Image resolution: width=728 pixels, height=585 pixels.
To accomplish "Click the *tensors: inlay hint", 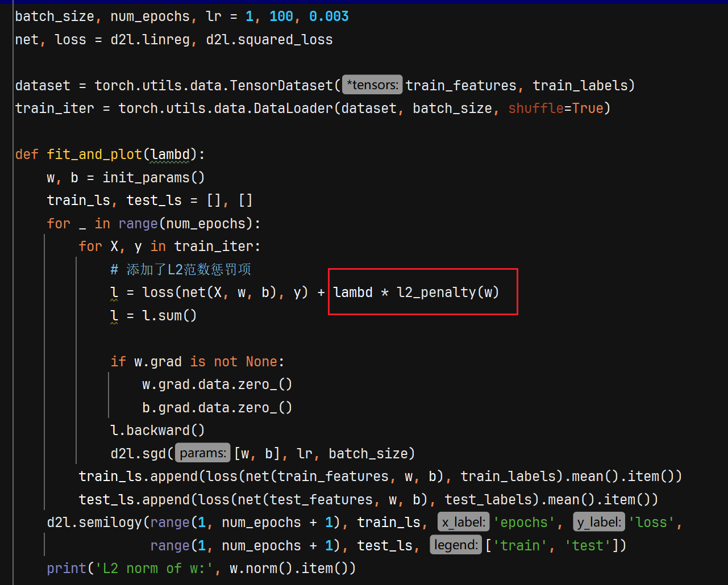I will tap(372, 85).
